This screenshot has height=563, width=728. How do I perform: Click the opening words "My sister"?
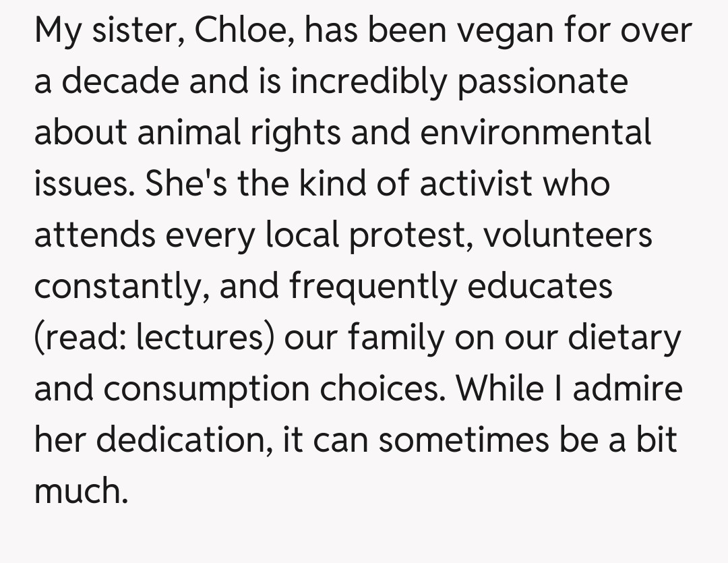[108, 31]
